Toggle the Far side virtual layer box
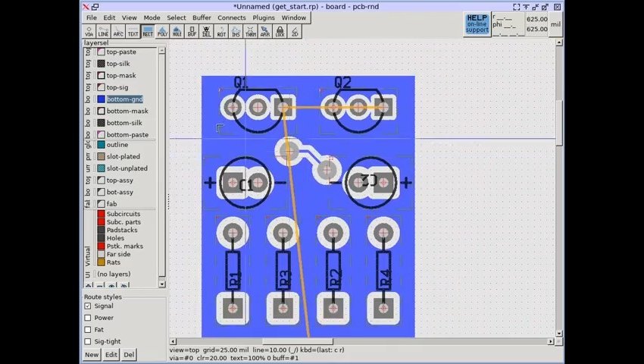 101,254
